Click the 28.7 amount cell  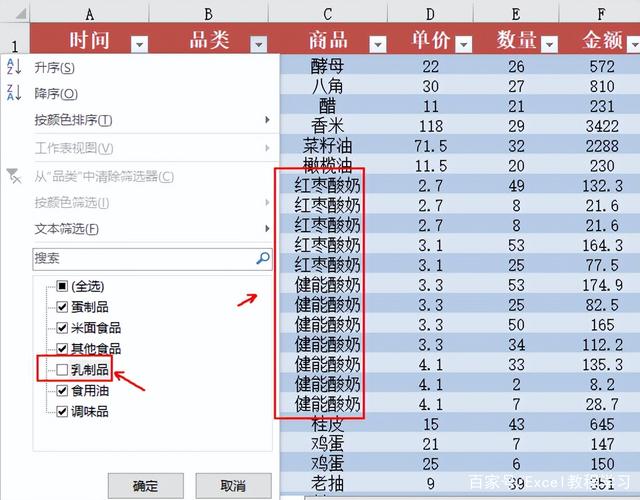[602, 404]
